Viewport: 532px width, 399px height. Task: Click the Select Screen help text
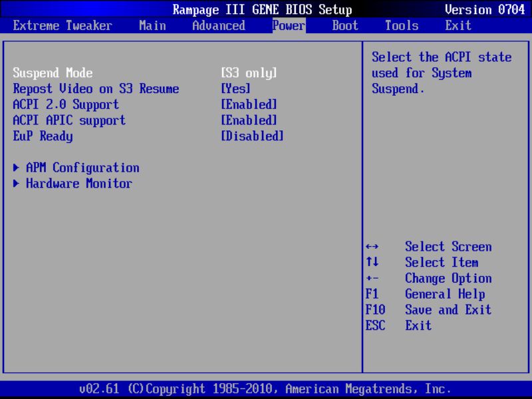(448, 247)
